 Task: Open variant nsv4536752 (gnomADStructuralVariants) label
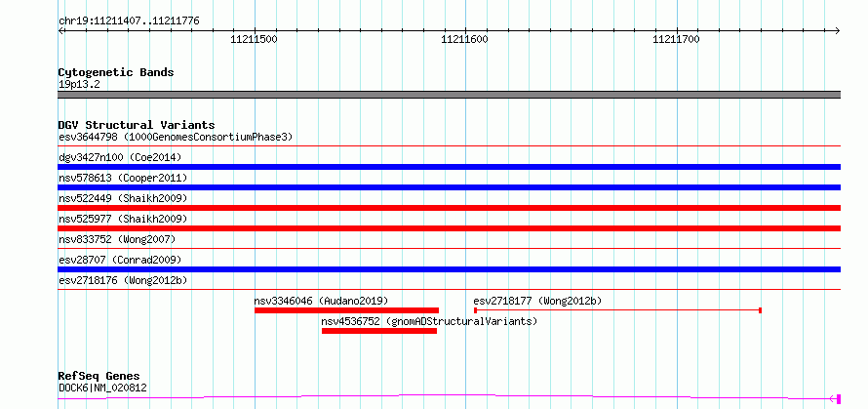pyautogui.click(x=429, y=321)
